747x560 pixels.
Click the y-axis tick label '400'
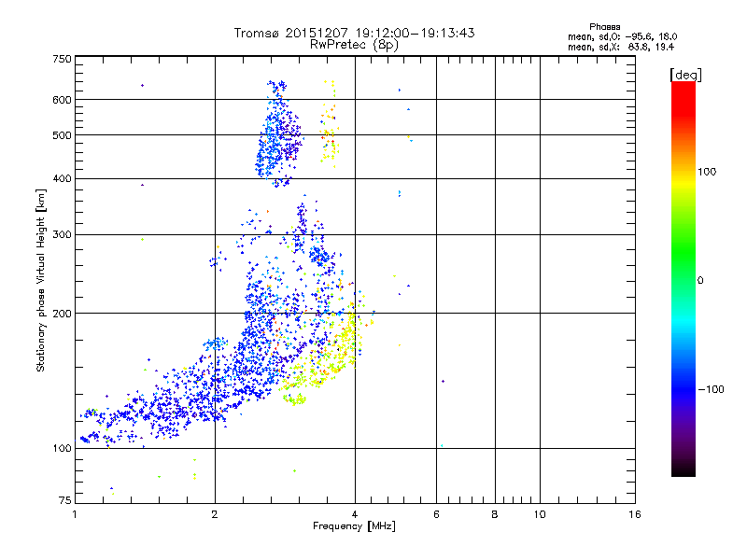pos(63,179)
